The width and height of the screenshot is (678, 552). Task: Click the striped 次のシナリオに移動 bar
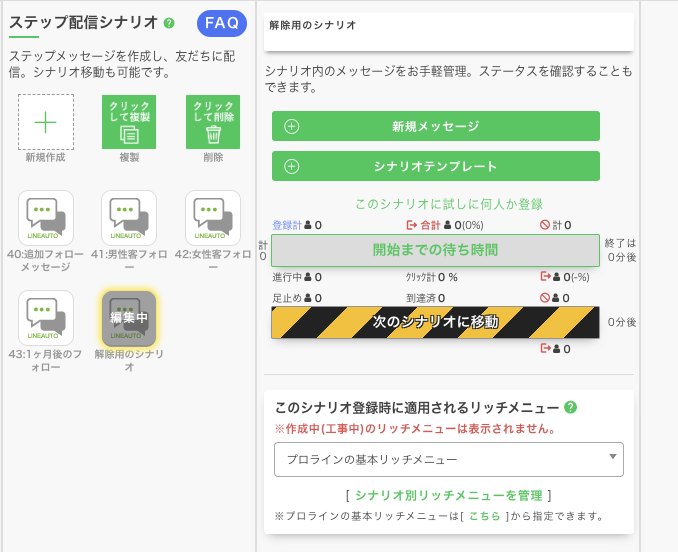coord(435,322)
